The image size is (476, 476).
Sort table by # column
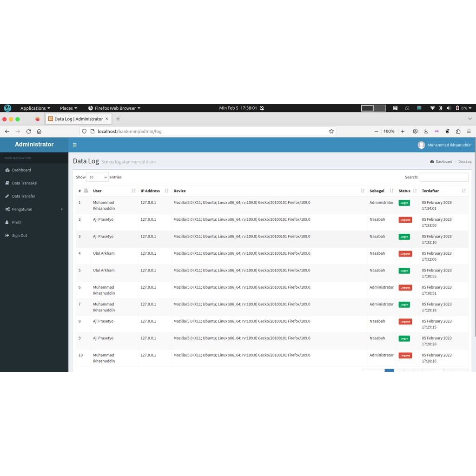coord(83,191)
